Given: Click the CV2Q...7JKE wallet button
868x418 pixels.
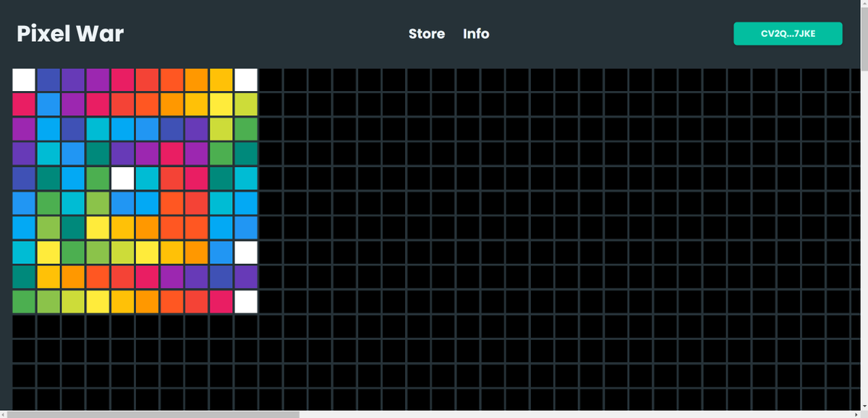Looking at the screenshot, I should (788, 33).
